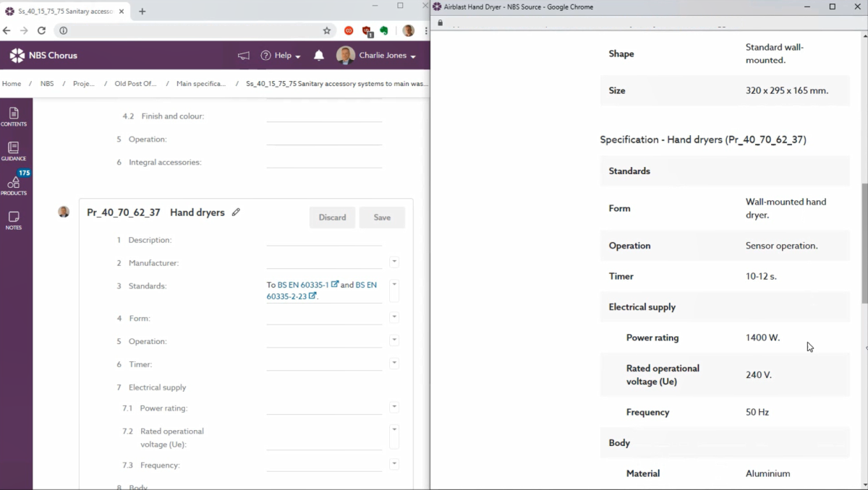Select the 240 V. voltage value
This screenshot has height=490, width=868.
(759, 375)
